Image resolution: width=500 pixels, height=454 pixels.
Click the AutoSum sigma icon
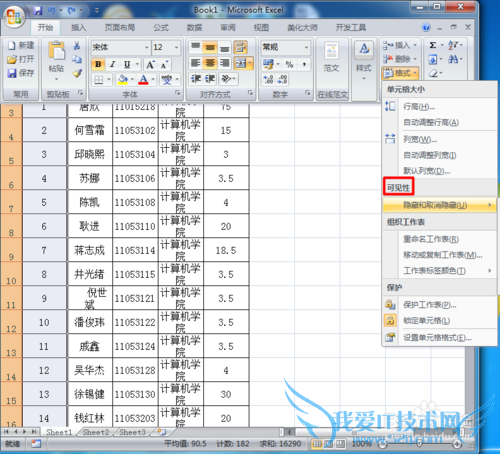click(433, 45)
